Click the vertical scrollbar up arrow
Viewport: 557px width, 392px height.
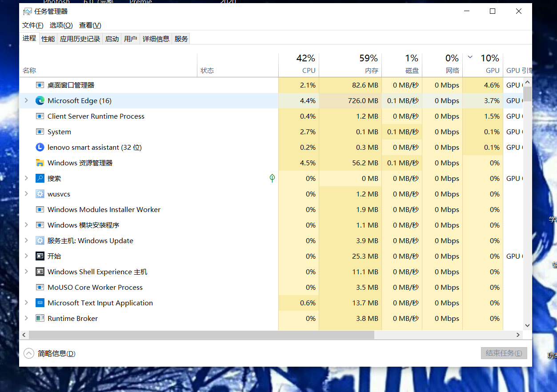point(528,82)
